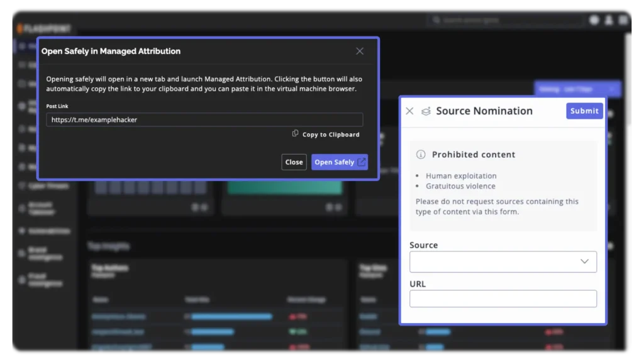Submit the Source Nomination form

coord(584,111)
